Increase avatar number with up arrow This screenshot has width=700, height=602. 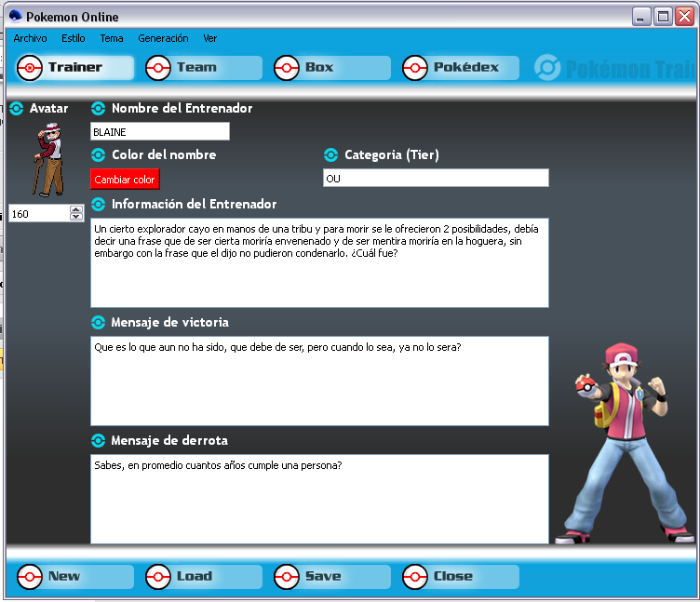click(x=76, y=209)
